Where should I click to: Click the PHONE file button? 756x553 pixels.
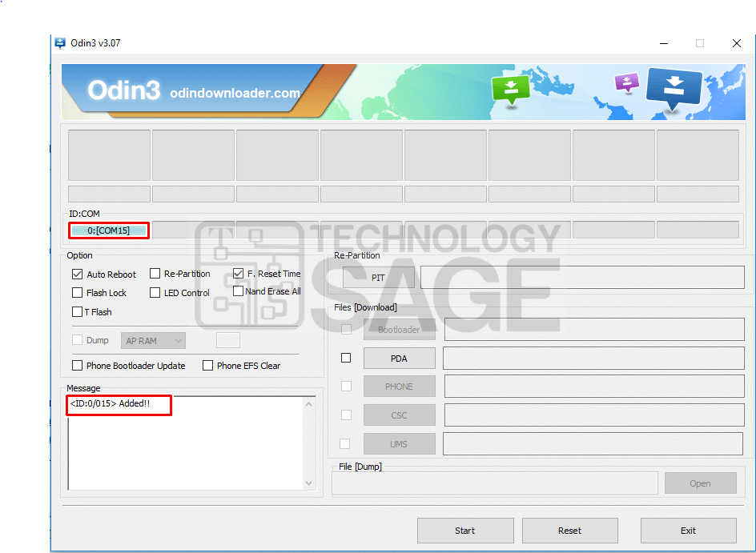coord(399,387)
